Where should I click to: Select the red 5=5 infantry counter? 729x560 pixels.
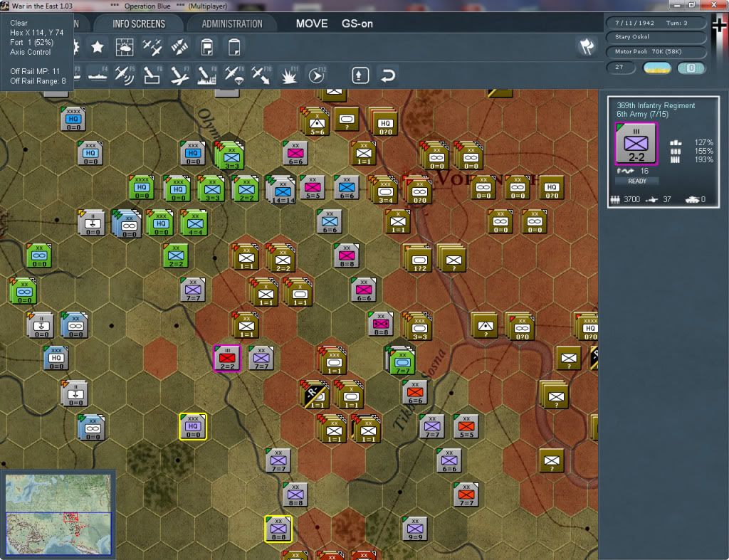pyautogui.click(x=466, y=427)
